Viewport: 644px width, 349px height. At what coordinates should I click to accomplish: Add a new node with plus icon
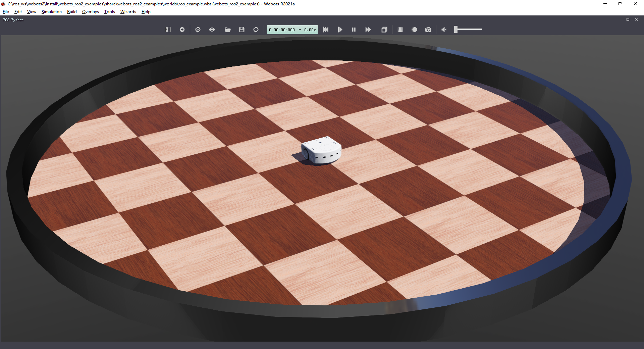coord(182,30)
